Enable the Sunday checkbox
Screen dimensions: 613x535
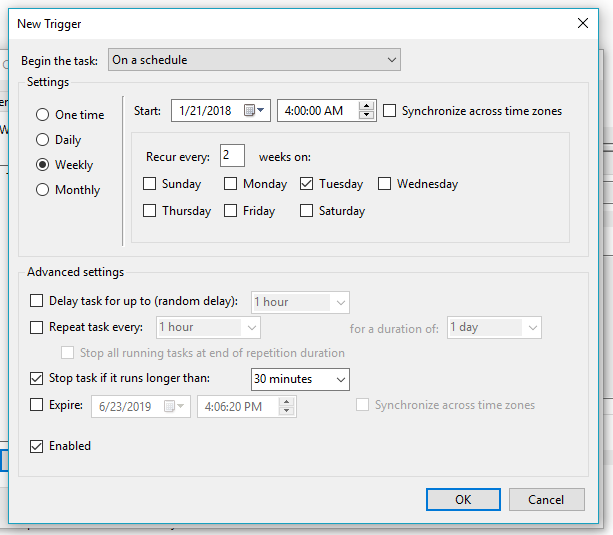(150, 184)
